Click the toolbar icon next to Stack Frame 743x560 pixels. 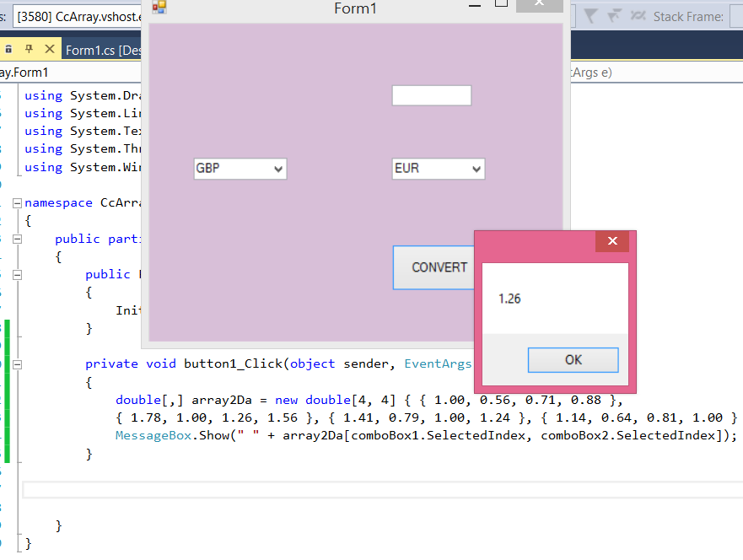point(638,16)
